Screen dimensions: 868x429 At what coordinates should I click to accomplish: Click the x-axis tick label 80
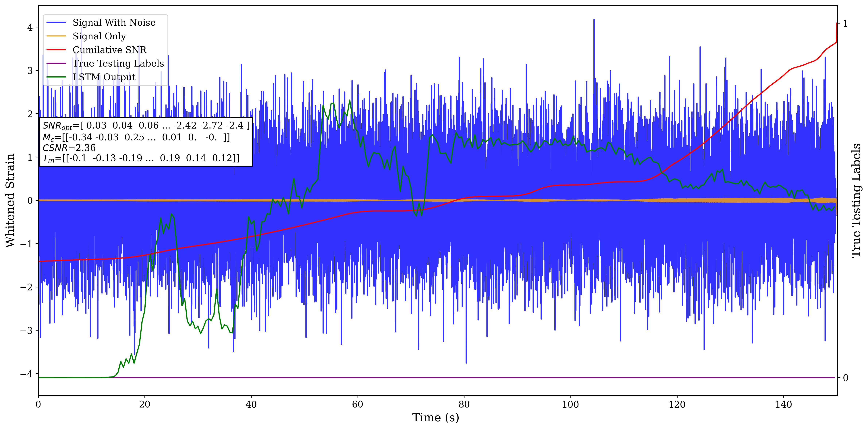tap(464, 404)
